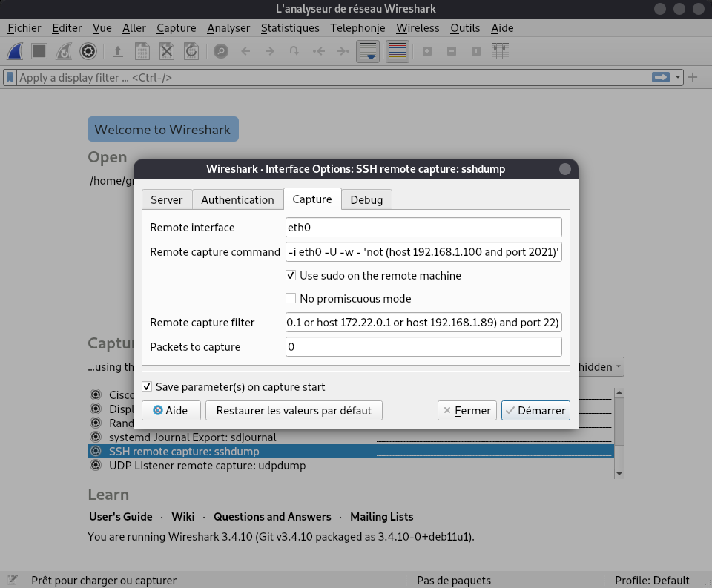Toggle Save parameter(s) on capture start

pyautogui.click(x=147, y=387)
